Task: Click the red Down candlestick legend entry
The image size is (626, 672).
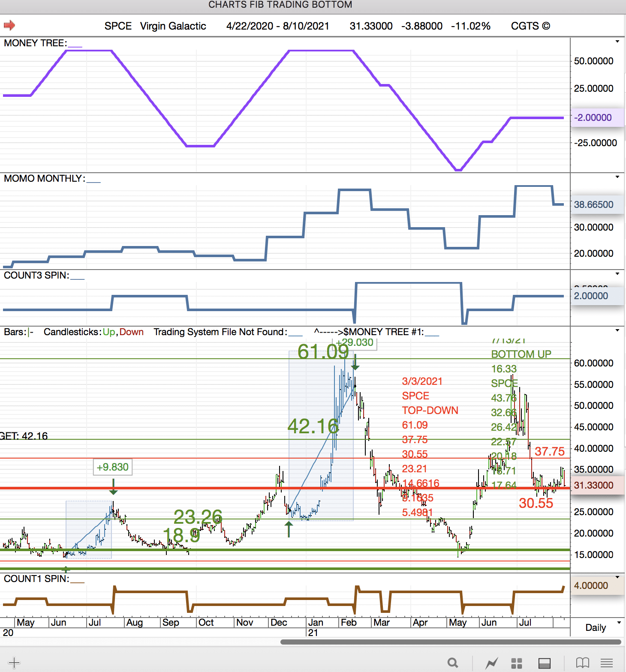Action: 131,332
